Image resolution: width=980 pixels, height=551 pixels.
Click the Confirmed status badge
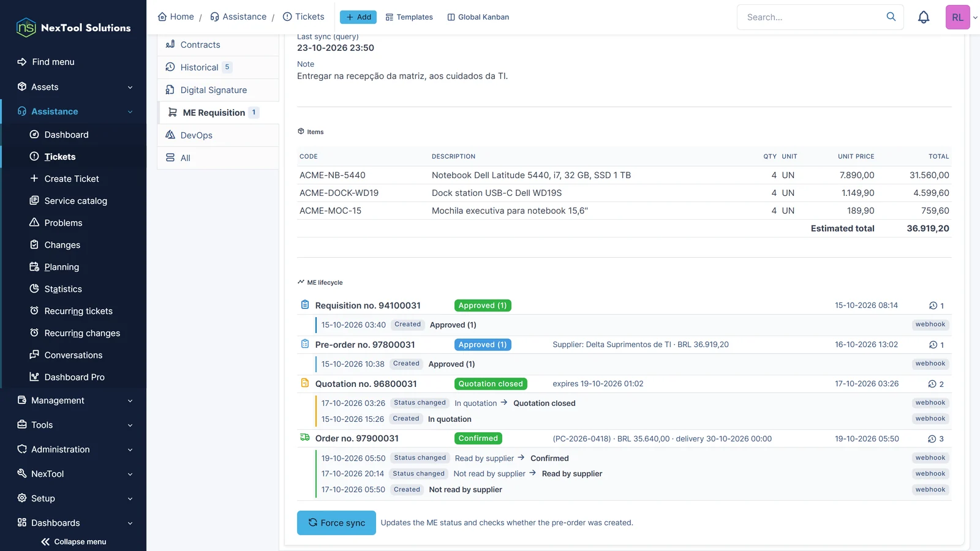click(478, 438)
